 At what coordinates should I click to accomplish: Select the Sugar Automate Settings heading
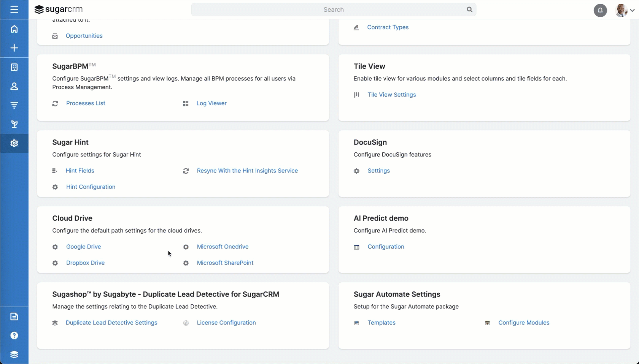tap(397, 294)
